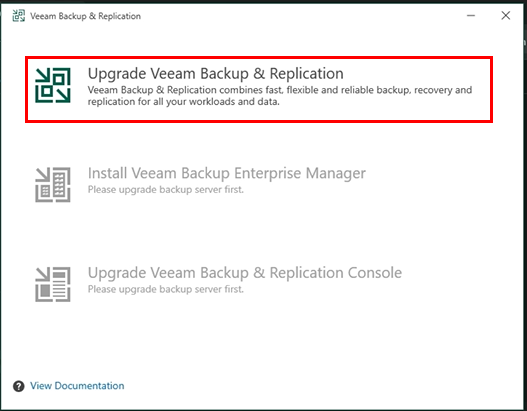The height and width of the screenshot is (411, 527).
Task: Click 'Please upgrade backup server first' under Enterprise Manager
Action: (x=166, y=190)
